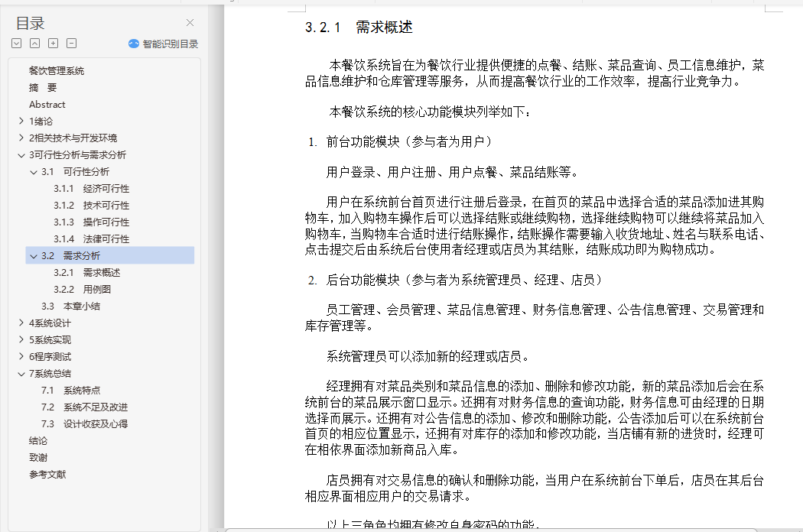Screen dimensions: 803x532
Task: Expand the 4系统设计 chapter
Action: coord(21,323)
